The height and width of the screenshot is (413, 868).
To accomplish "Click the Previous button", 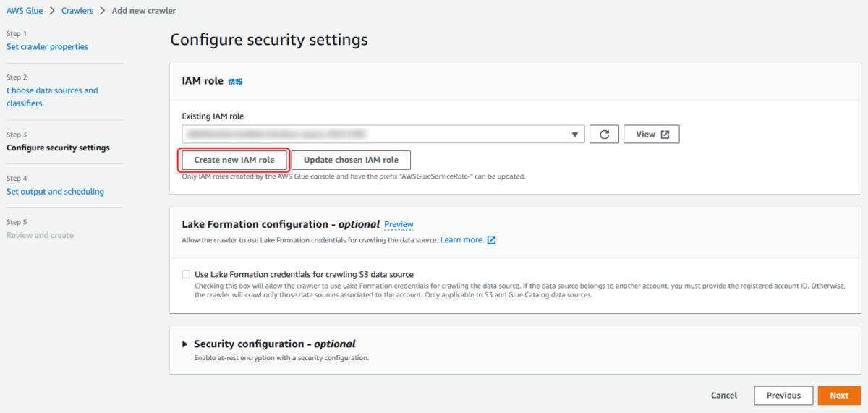I will pos(783,396).
